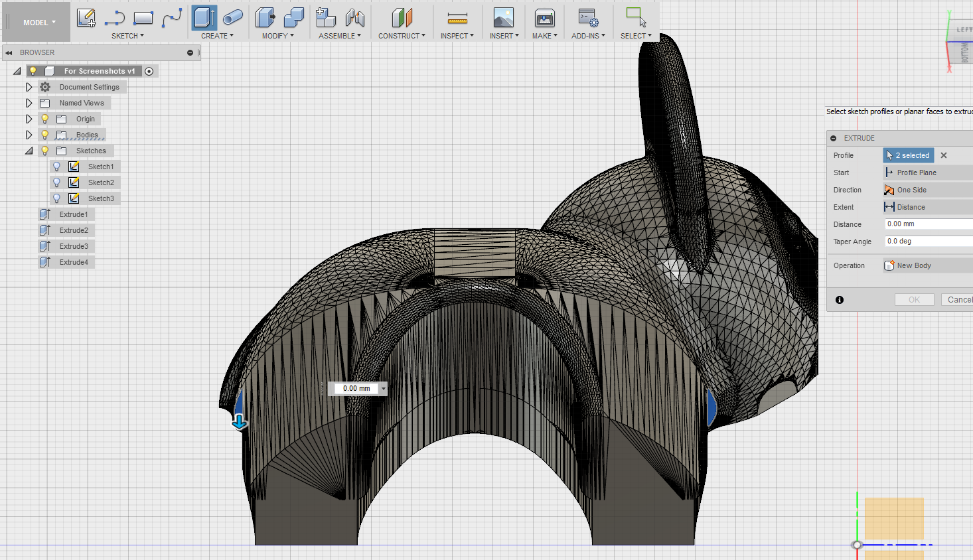Open the CONSTRUCT menu
Viewport: 973px width, 560px height.
pos(402,36)
